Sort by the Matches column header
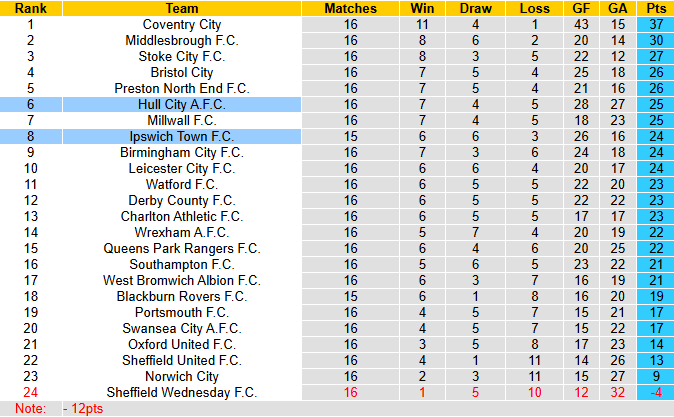The width and height of the screenshot is (674, 417). click(351, 8)
